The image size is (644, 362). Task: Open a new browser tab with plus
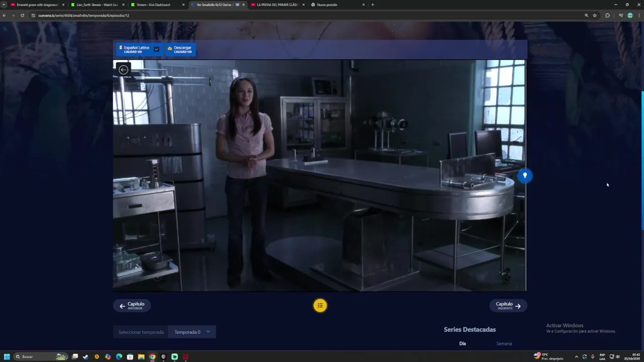point(372,5)
